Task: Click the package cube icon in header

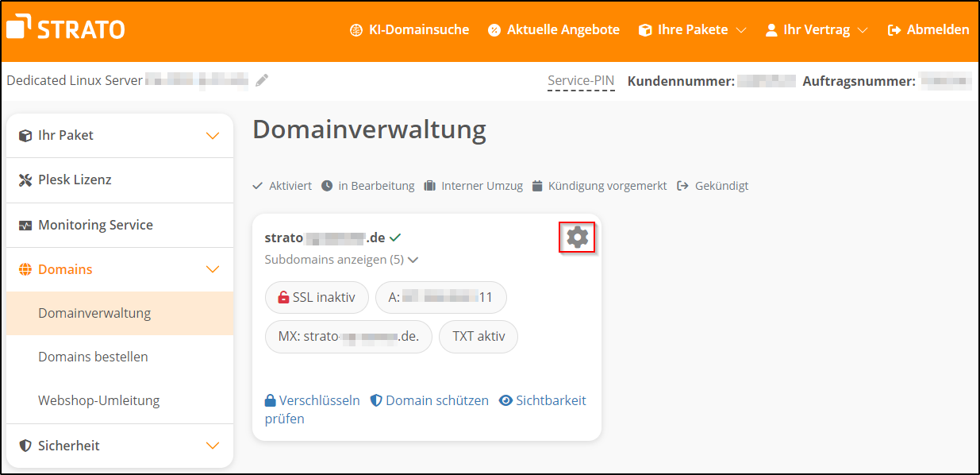Action: pos(645,30)
